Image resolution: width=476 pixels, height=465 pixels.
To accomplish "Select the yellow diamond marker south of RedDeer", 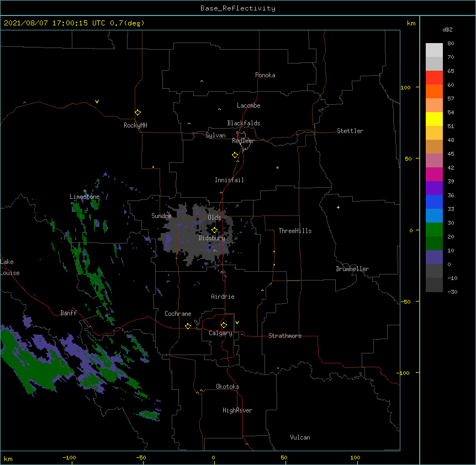I will pyautogui.click(x=235, y=155).
